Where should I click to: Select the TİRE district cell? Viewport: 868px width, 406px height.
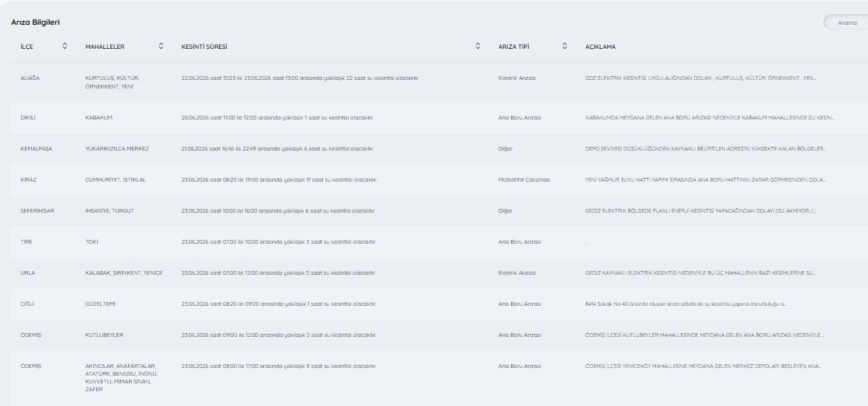[26, 241]
